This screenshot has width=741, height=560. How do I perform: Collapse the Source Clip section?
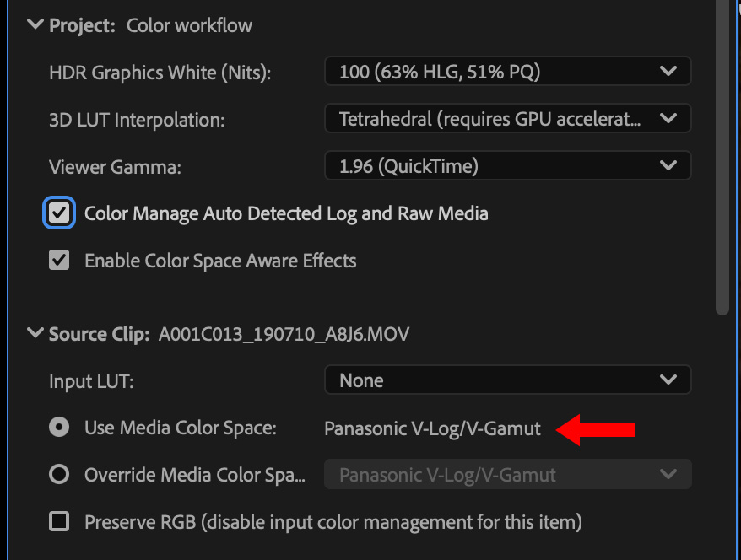[35, 334]
